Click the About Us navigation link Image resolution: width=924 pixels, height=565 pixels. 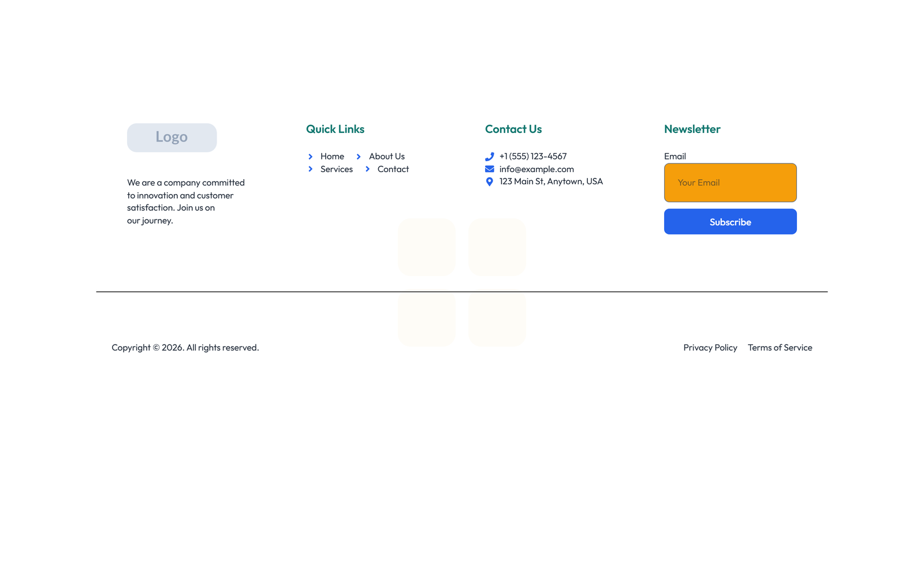click(x=386, y=156)
